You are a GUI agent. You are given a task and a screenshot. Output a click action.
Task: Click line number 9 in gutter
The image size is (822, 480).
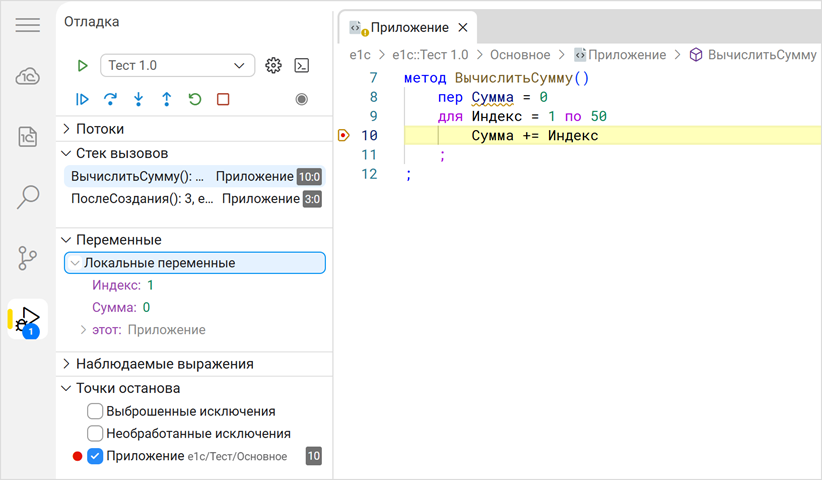(373, 116)
